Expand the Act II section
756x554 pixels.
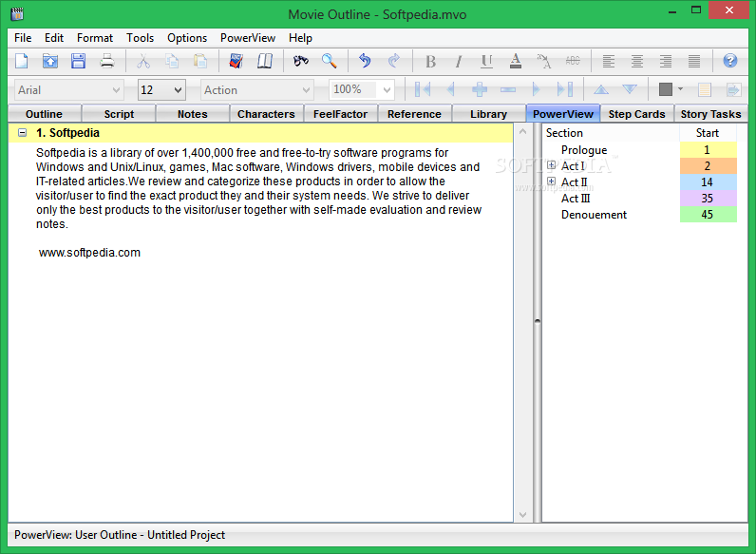tap(551, 181)
